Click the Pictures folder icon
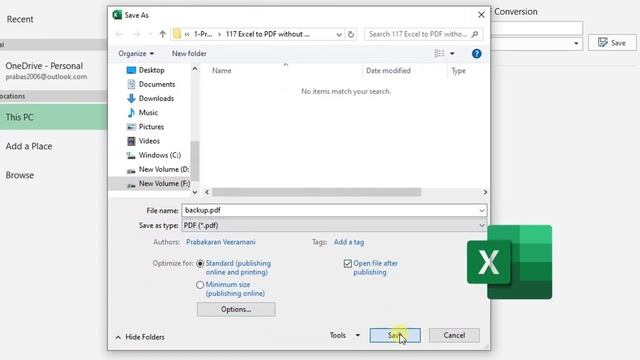Image resolution: width=640 pixels, height=360 pixels. [131, 127]
